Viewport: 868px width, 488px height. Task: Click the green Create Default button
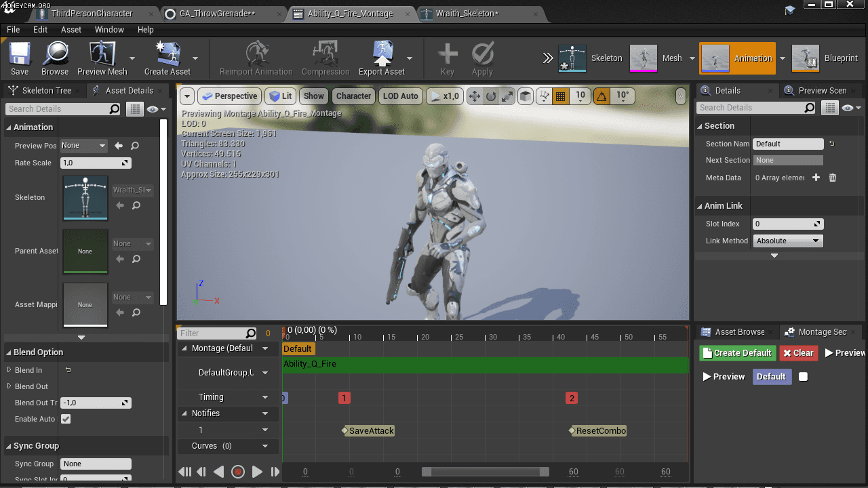(736, 353)
